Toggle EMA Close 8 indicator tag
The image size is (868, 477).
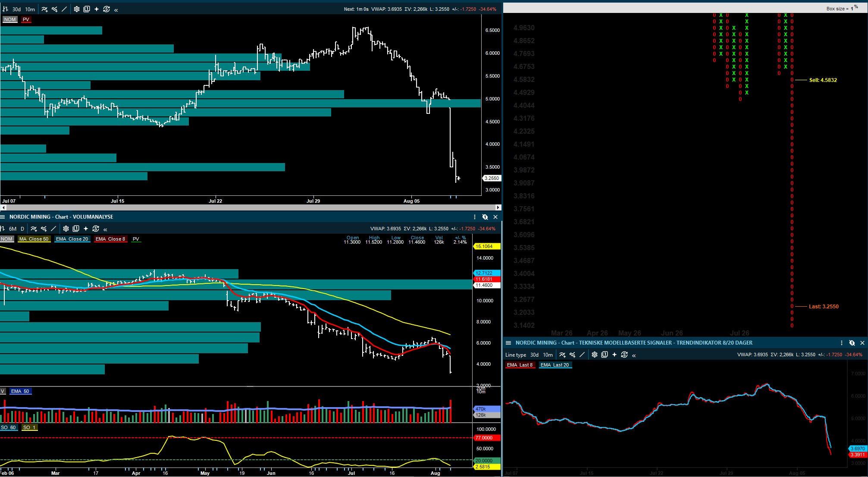[110, 239]
